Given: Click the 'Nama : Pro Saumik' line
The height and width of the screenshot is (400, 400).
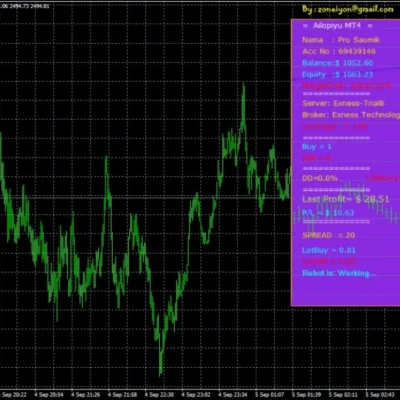Looking at the screenshot, I should tap(341, 40).
